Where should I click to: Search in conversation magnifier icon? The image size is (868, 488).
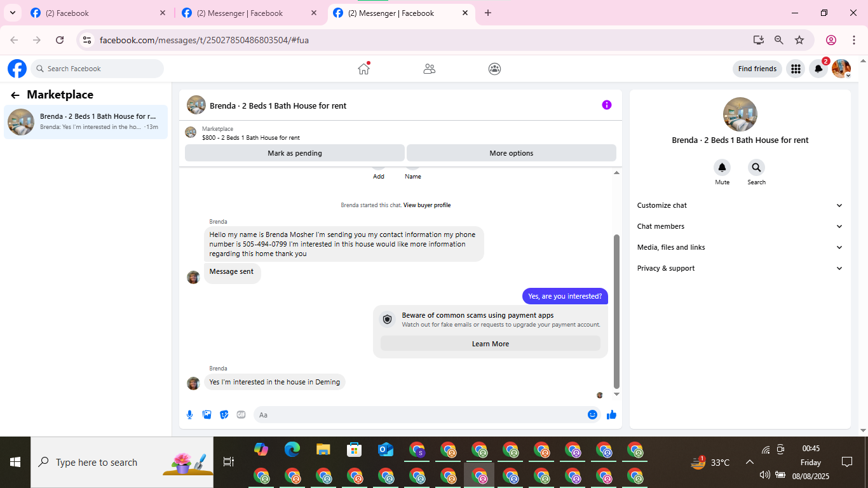point(756,168)
